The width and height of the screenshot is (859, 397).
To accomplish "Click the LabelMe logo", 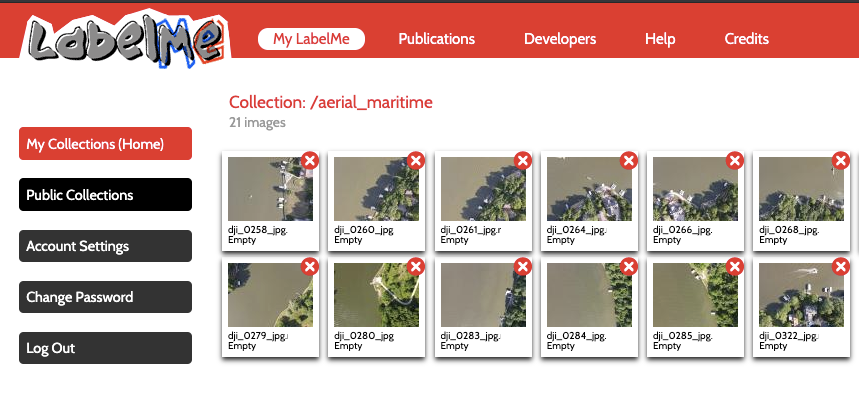I will pos(125,37).
